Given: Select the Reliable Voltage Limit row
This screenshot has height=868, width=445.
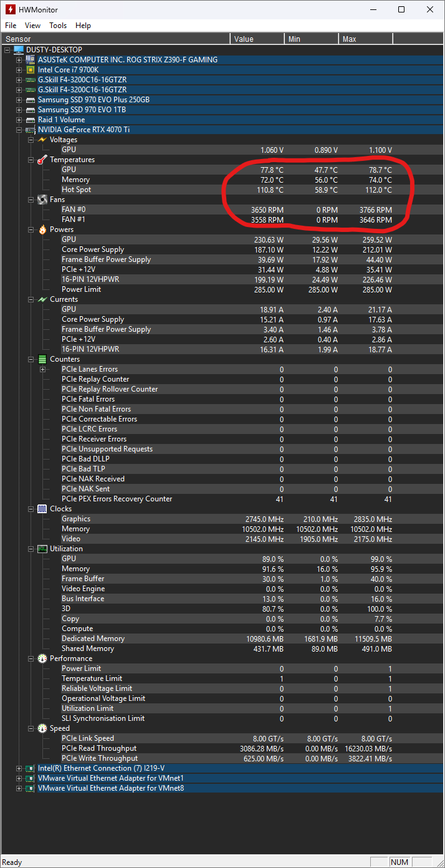Looking at the screenshot, I should tap(252, 688).
